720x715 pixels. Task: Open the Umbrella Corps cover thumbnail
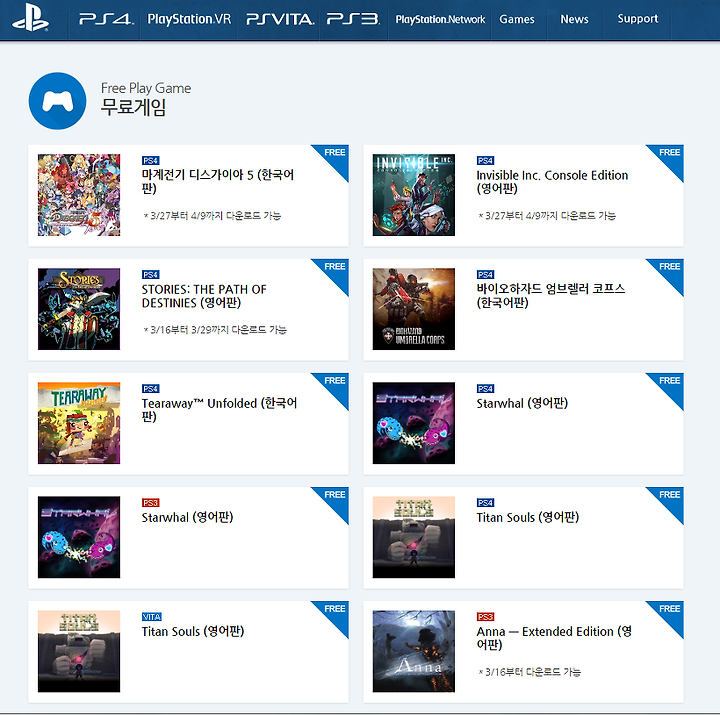pyautogui.click(x=414, y=309)
